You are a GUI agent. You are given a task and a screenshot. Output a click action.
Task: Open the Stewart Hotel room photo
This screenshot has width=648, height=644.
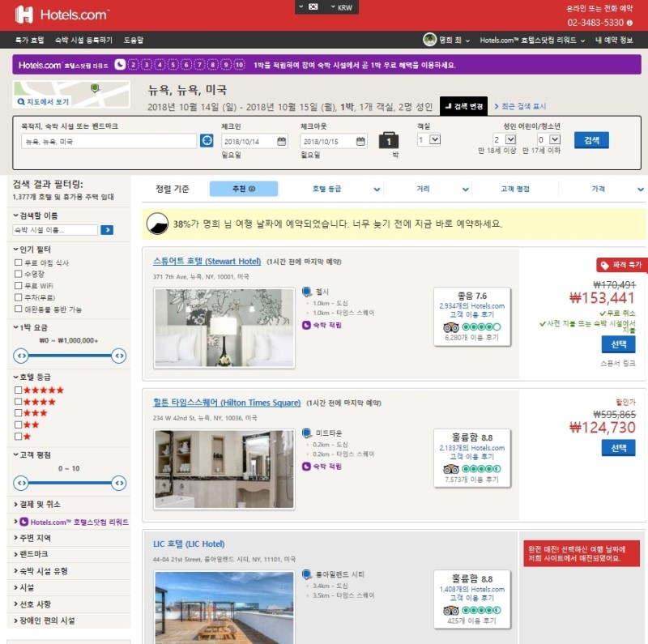[x=224, y=328]
